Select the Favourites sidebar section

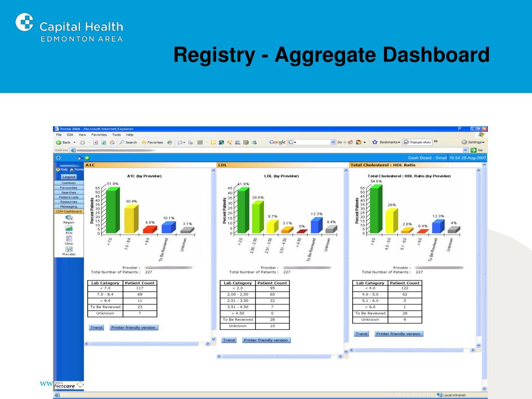point(69,188)
